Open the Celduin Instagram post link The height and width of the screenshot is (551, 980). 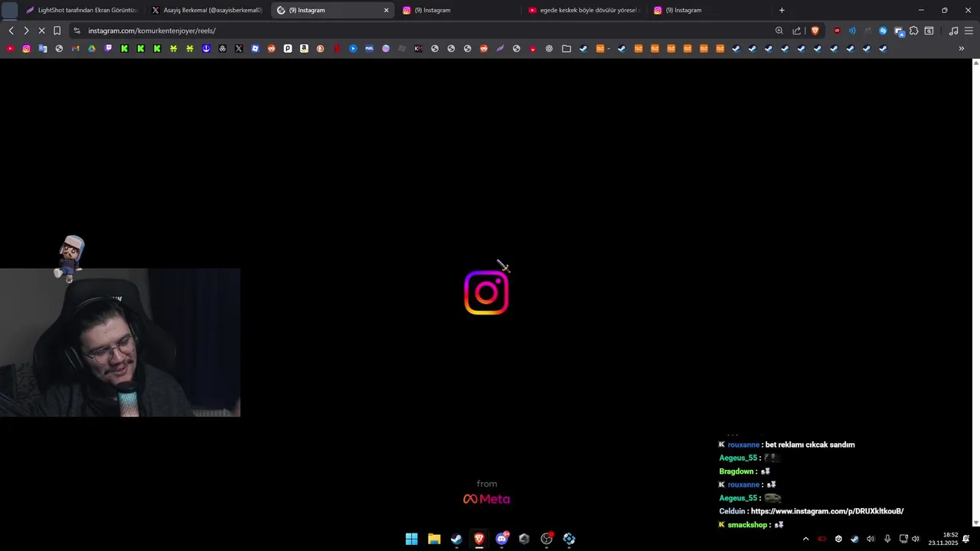click(828, 511)
